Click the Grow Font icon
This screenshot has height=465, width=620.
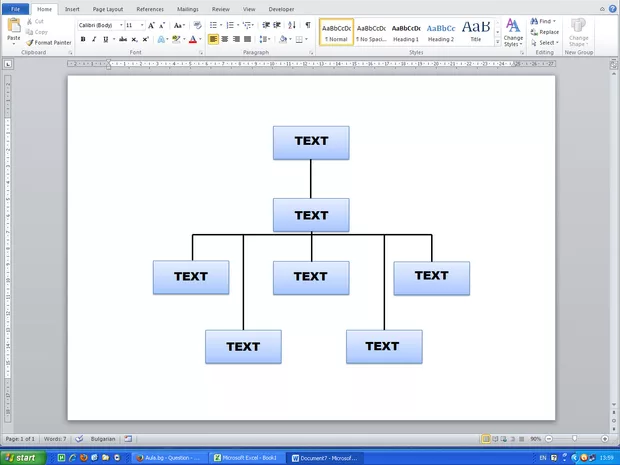[x=151, y=25]
